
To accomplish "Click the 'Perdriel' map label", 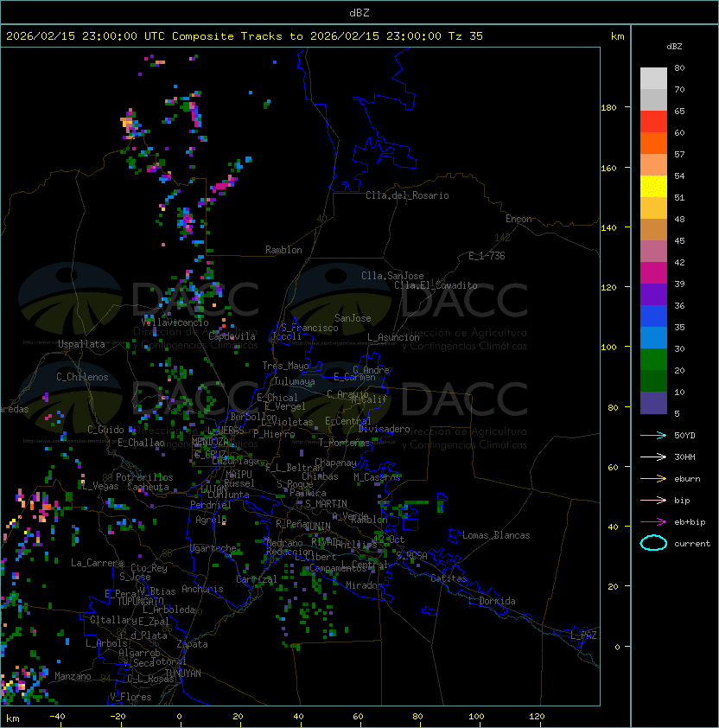I will point(211,505).
